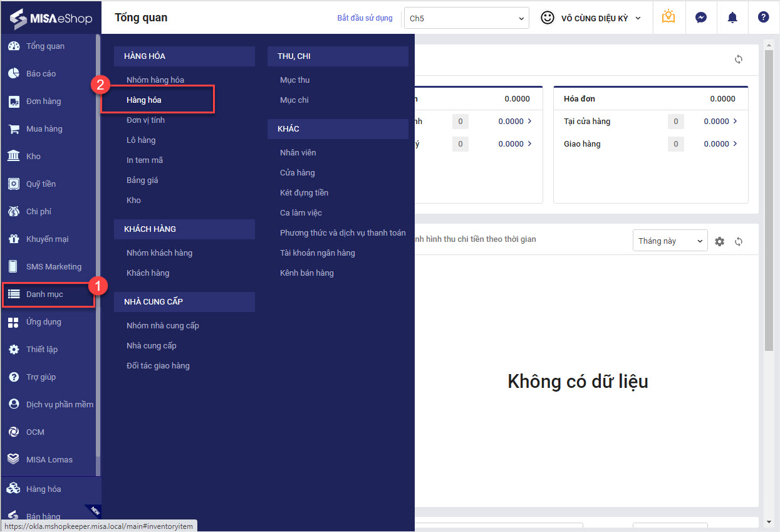Image resolution: width=780 pixels, height=532 pixels.
Task: Choose Tài khoản ngân hàng menu entry
Action: click(318, 253)
